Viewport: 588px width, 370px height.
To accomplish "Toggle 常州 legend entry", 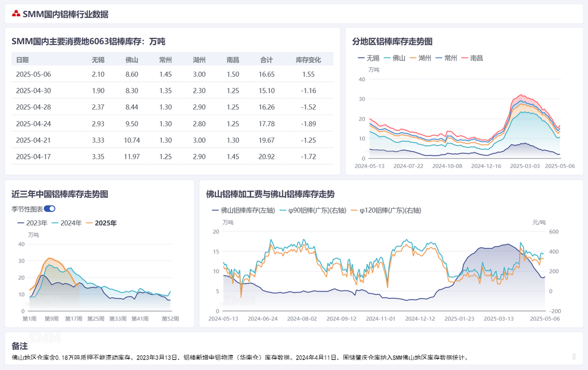I will point(445,58).
